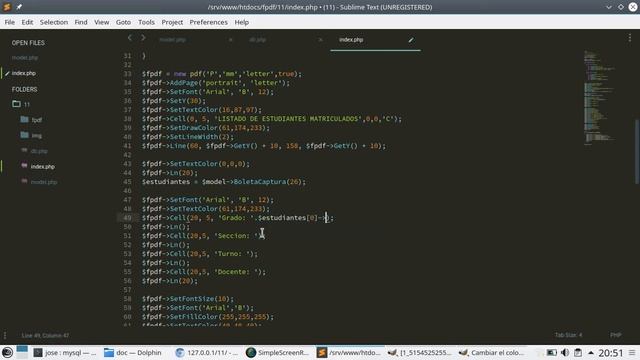This screenshot has height=360, width=640.
Task: Open the Preferences menu
Action: (209, 22)
